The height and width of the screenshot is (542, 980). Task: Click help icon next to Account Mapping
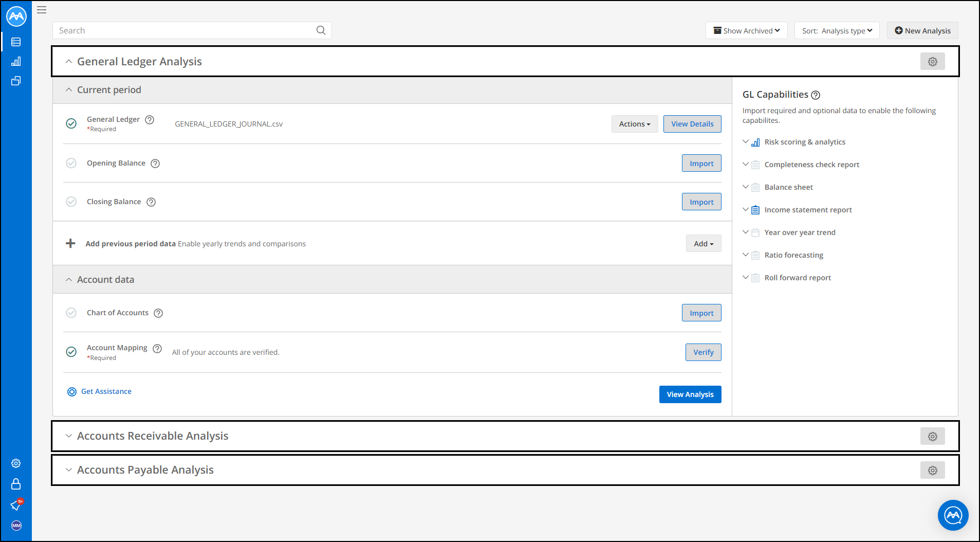click(x=157, y=349)
